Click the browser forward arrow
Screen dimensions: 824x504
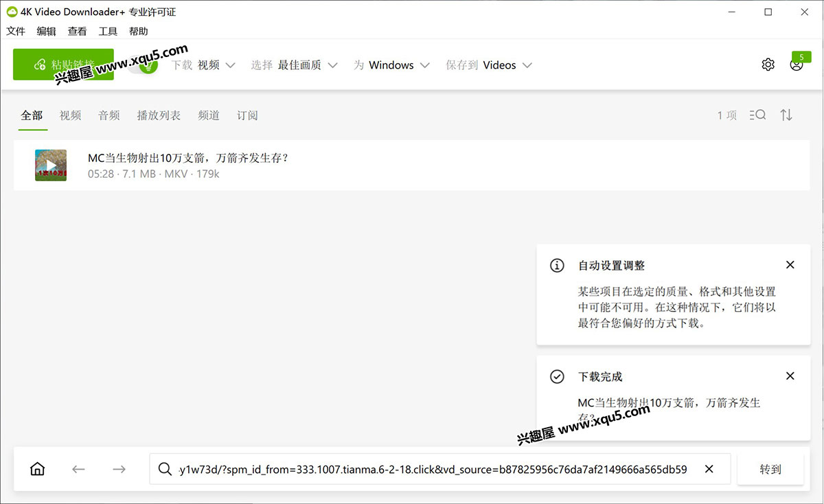(119, 469)
